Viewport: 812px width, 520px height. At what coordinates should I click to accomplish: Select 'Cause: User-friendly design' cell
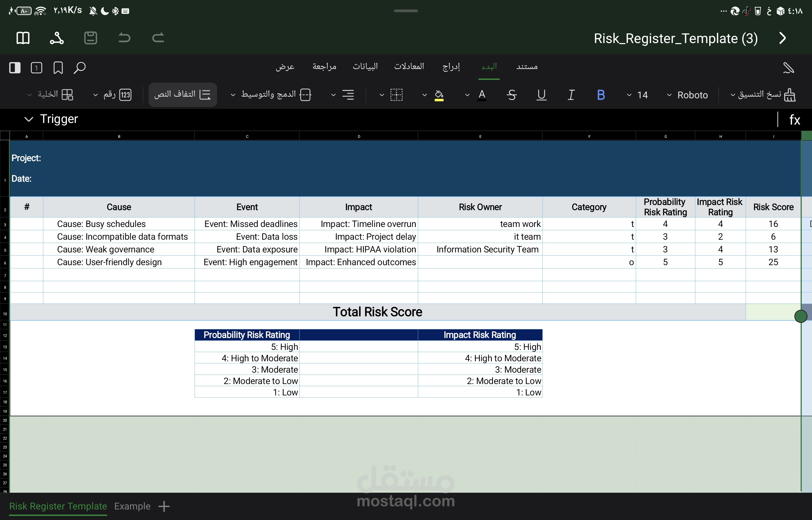[x=119, y=262]
